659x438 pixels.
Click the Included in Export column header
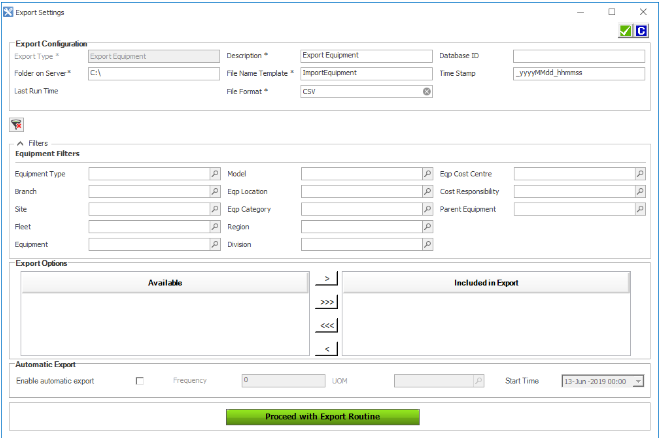click(x=486, y=282)
